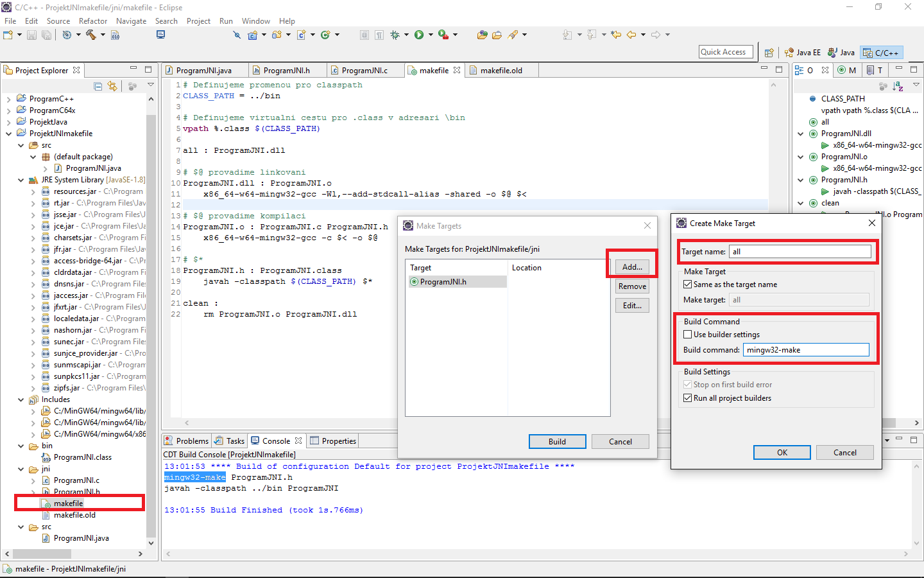Confirm with OK in Create Make Target

(x=782, y=452)
